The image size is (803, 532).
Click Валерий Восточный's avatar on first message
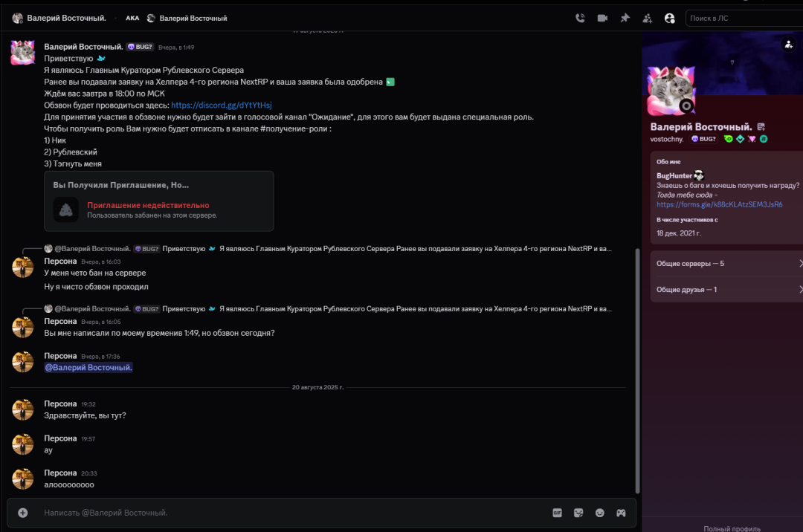22,53
